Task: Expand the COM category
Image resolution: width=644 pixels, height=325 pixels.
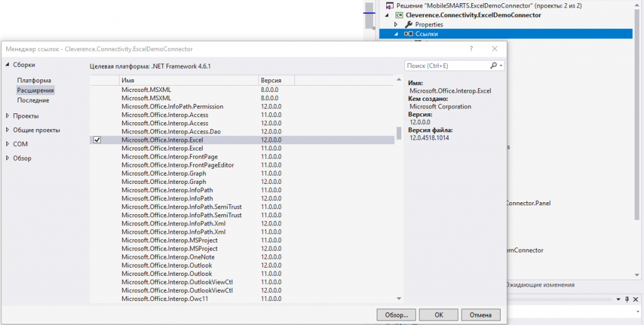Action: coord(8,144)
